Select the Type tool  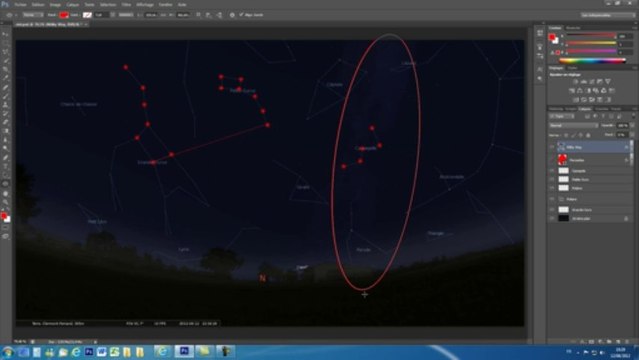pos(6,167)
